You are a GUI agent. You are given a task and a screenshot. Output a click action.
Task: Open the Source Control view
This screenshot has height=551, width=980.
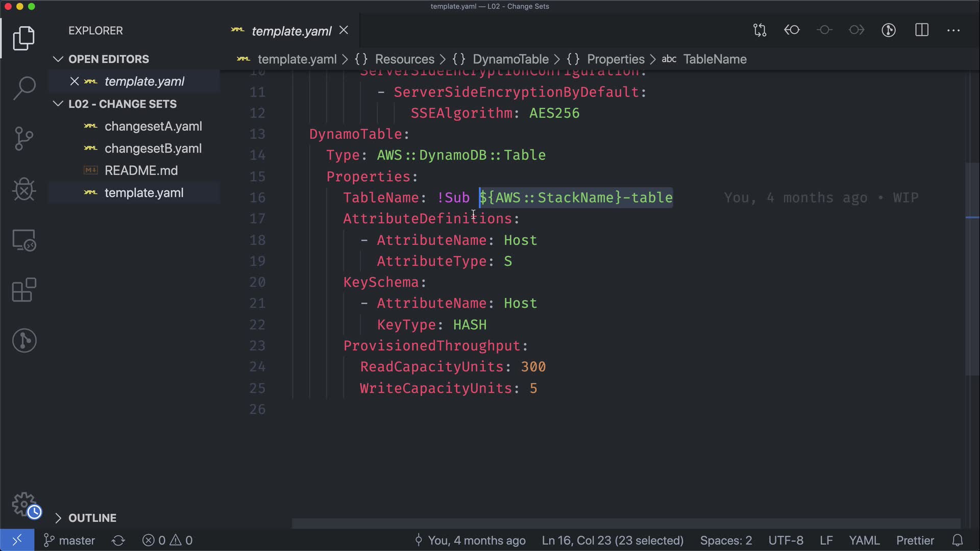(x=24, y=138)
